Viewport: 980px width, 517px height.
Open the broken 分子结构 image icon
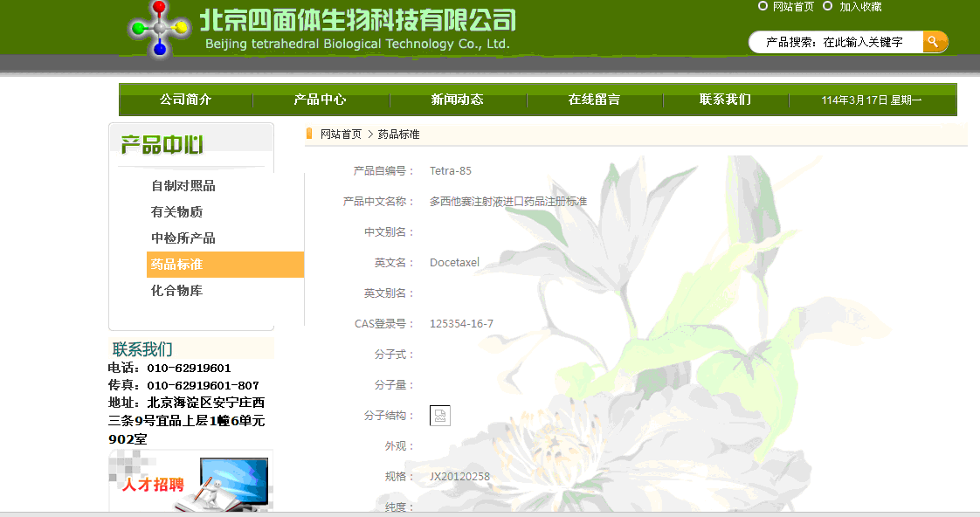440,416
